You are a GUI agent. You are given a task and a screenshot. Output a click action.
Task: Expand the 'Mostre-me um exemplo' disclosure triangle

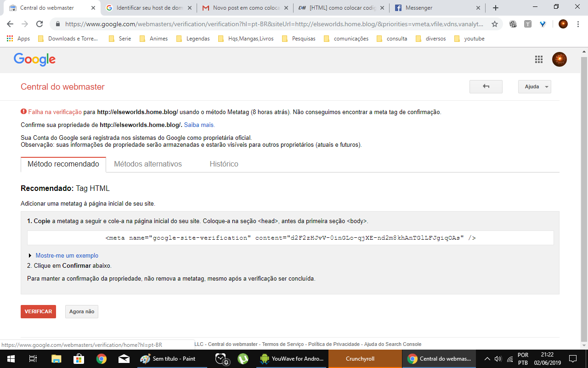coord(30,256)
